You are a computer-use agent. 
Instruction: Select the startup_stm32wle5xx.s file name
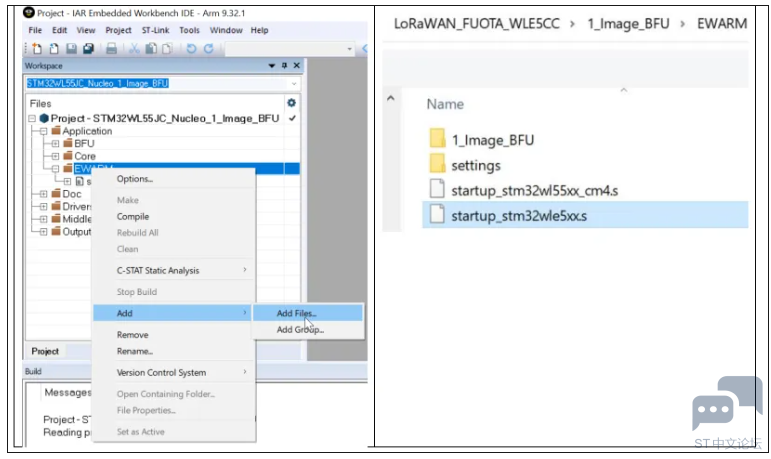click(519, 216)
